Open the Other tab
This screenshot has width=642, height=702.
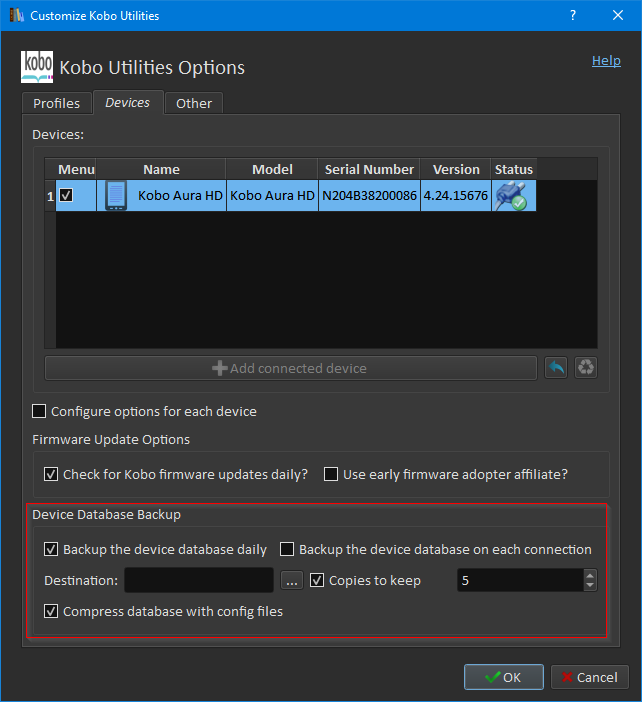click(x=194, y=103)
